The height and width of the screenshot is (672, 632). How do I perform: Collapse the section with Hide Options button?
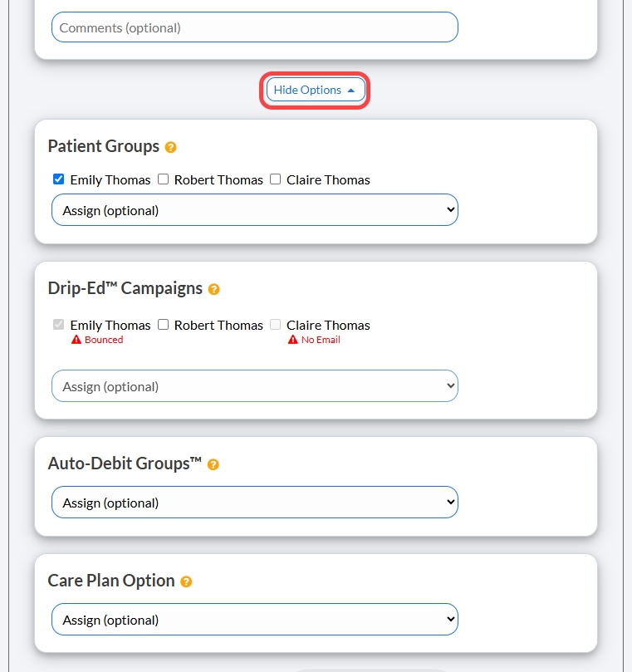coord(316,90)
